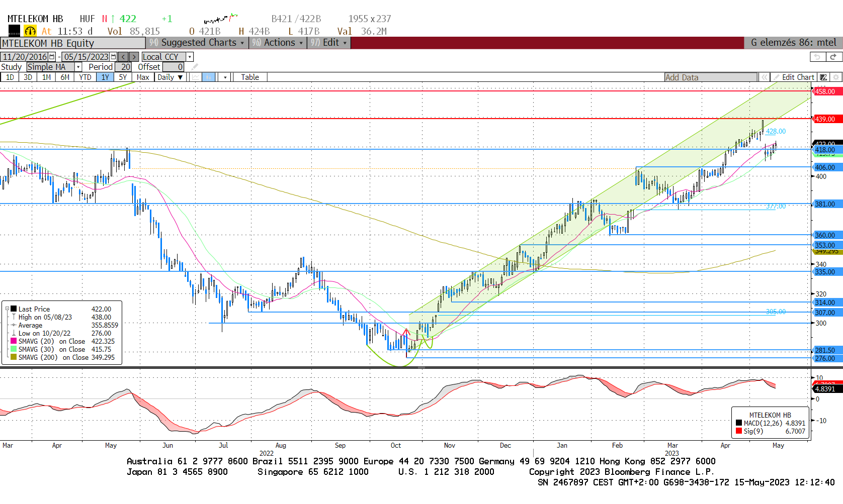Click the start date field 11/20/2016
Image resolution: width=843 pixels, height=504 pixels.
point(25,57)
